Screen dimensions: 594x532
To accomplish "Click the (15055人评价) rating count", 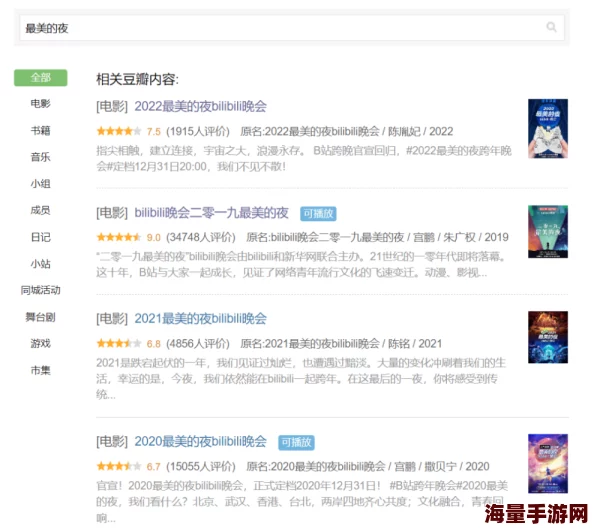I will click(x=201, y=466).
